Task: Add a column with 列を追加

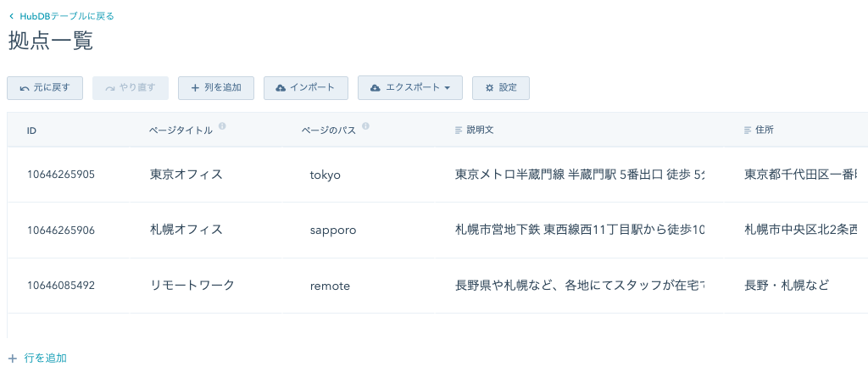Action: (216, 88)
